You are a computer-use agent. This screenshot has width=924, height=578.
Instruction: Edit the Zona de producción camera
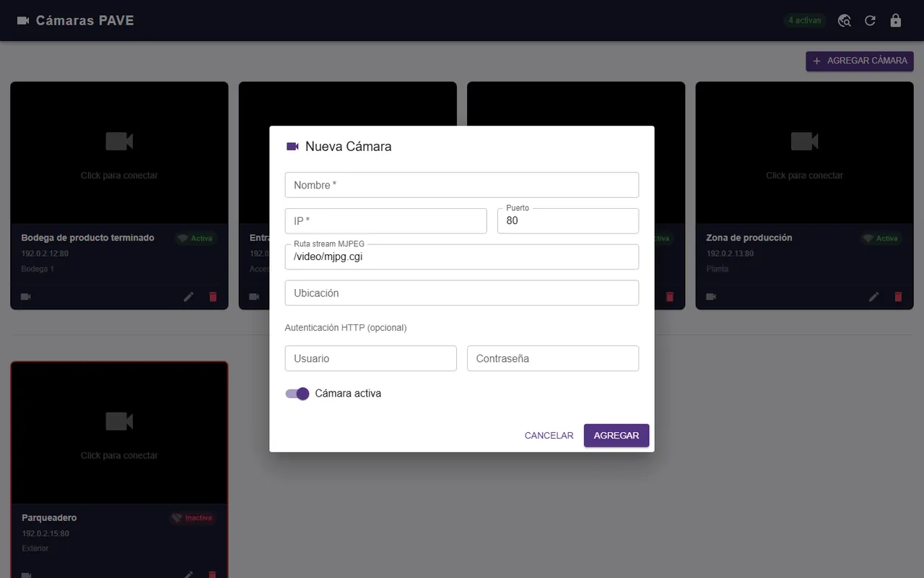(873, 296)
